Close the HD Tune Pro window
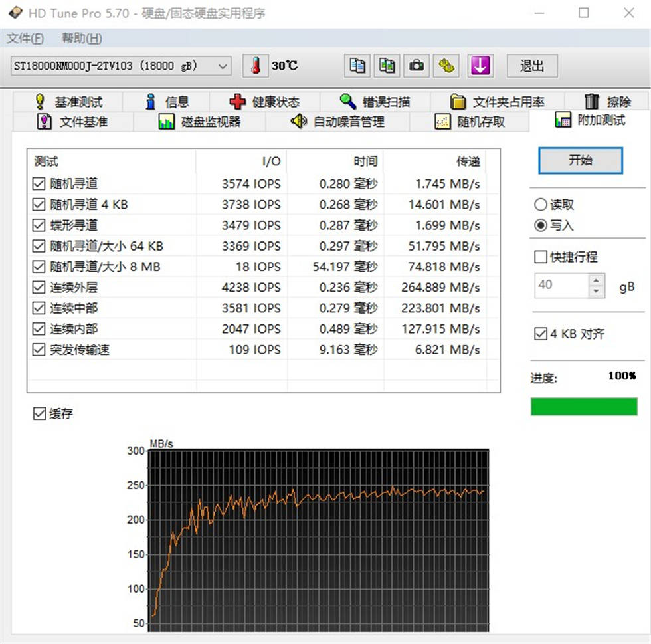Image resolution: width=651 pixels, height=644 pixels. click(628, 13)
